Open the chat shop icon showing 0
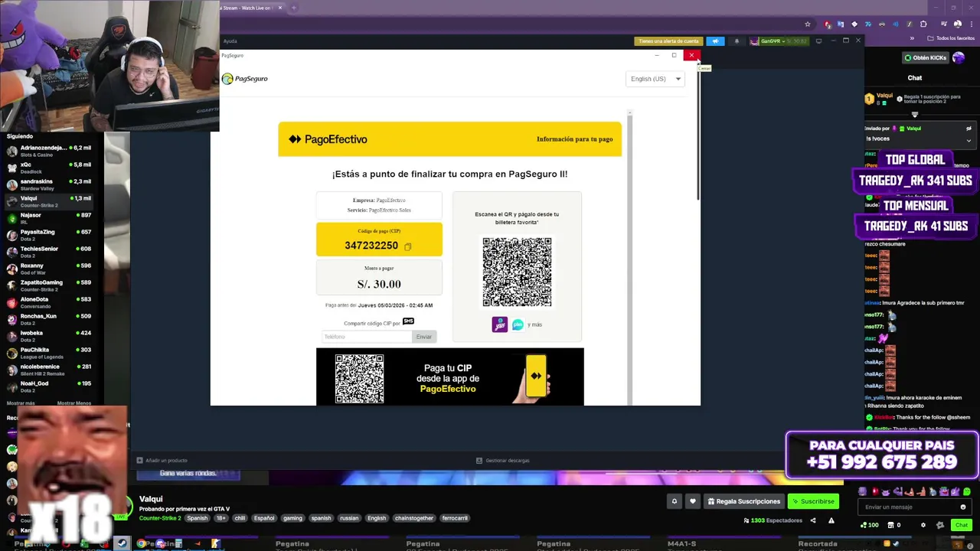The width and height of the screenshot is (980, 551). pyautogui.click(x=895, y=525)
